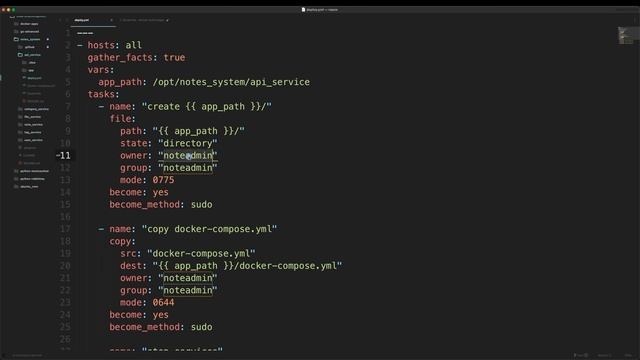Click the 'tasks:' line in the editor
Image resolution: width=640 pixels, height=360 pixels.
(x=103, y=94)
